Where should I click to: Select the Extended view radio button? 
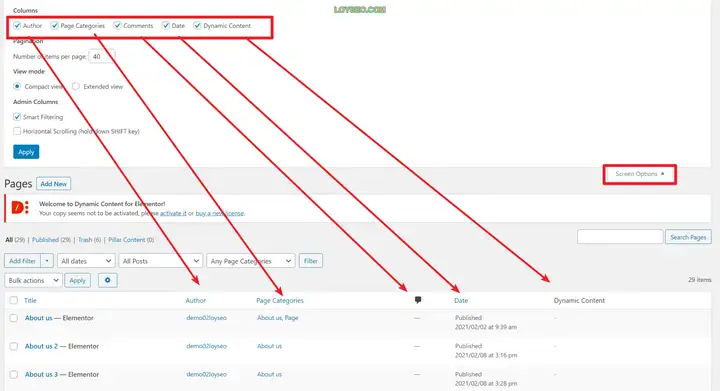click(76, 86)
